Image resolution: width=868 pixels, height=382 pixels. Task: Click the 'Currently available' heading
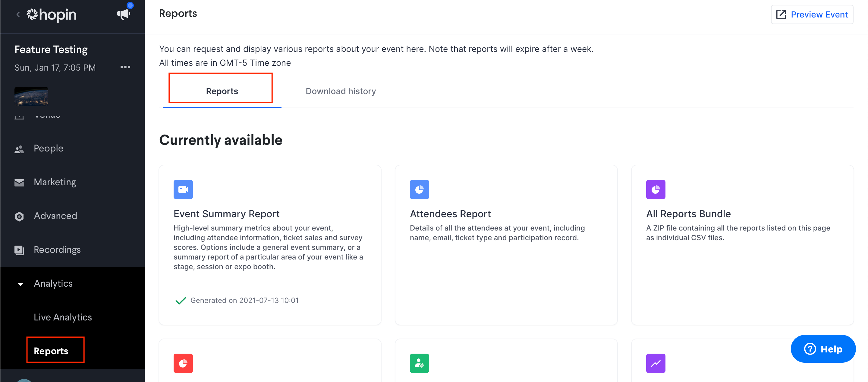coord(221,140)
